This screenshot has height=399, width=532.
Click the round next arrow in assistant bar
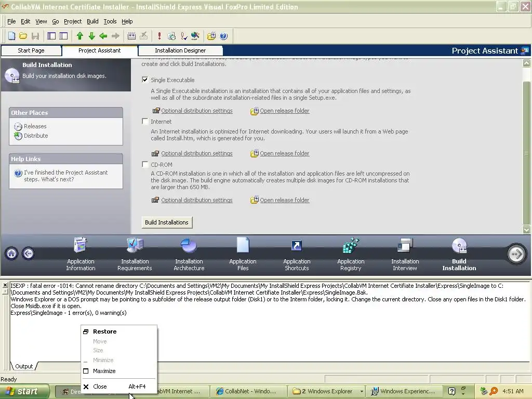(516, 254)
